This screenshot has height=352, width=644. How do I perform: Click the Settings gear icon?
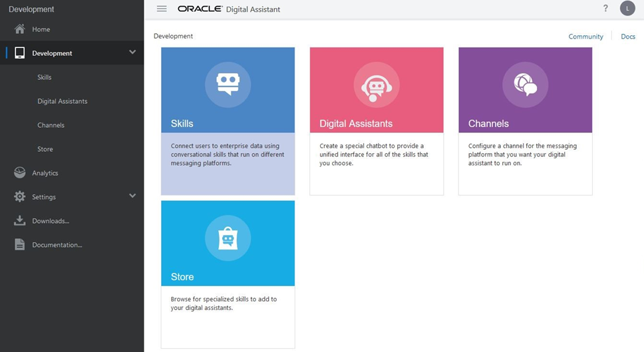[x=19, y=196]
